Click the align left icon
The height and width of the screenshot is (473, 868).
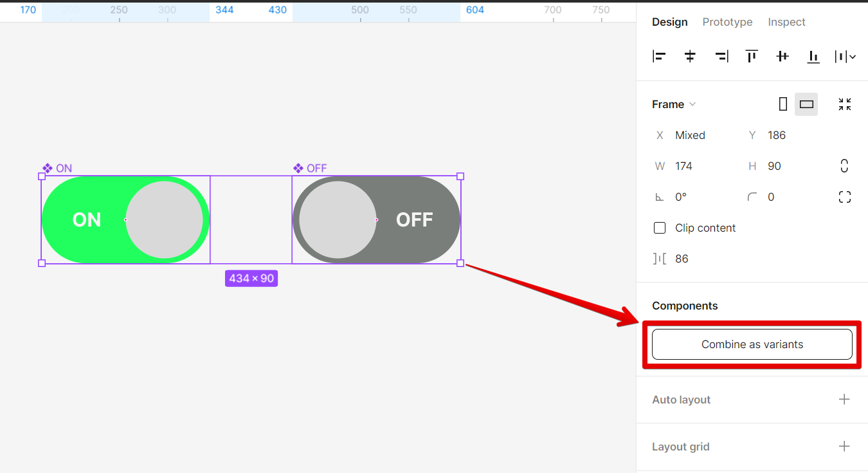tap(659, 57)
